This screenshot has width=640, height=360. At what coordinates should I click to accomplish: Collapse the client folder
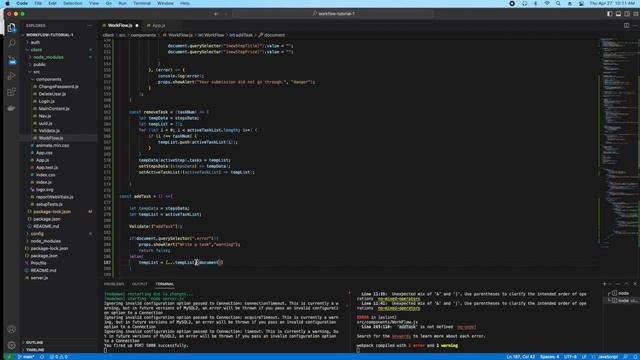point(36,50)
